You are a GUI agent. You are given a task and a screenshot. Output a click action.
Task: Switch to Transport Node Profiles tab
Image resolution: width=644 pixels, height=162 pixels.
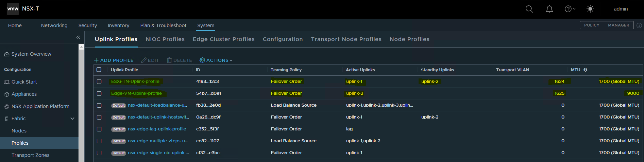click(x=346, y=39)
